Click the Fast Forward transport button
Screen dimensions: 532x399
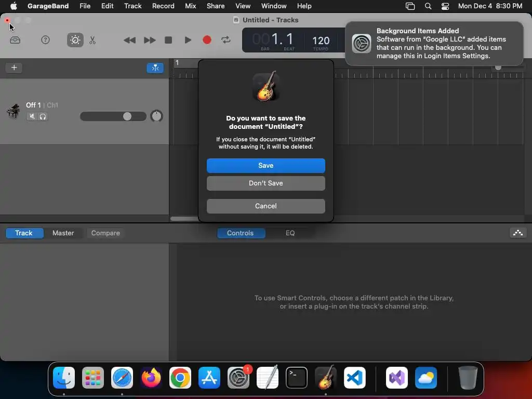149,40
